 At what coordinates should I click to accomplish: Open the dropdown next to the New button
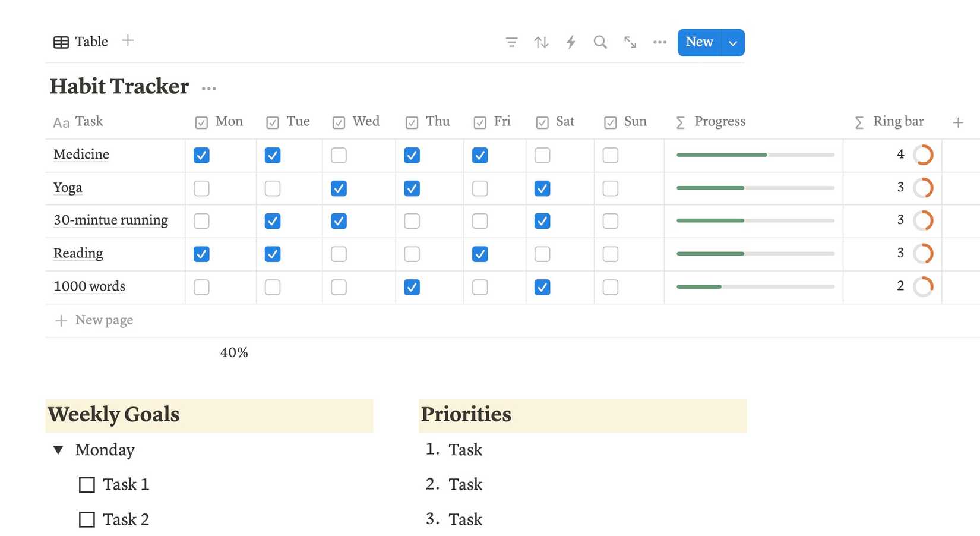point(733,42)
